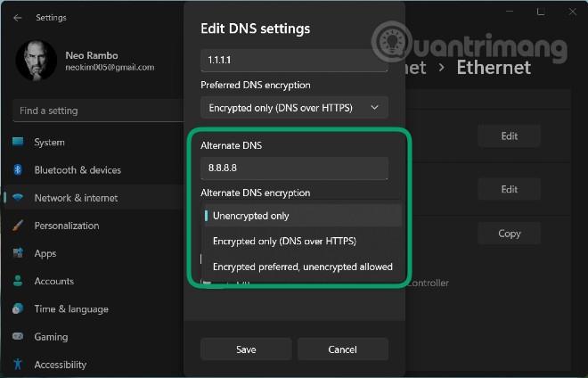
Task: Cancel editing DNS settings
Action: pyautogui.click(x=343, y=349)
